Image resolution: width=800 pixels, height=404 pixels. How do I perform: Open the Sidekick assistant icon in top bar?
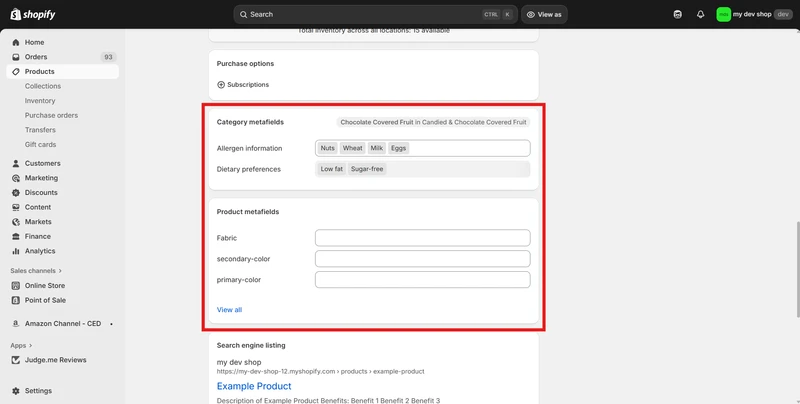point(678,14)
